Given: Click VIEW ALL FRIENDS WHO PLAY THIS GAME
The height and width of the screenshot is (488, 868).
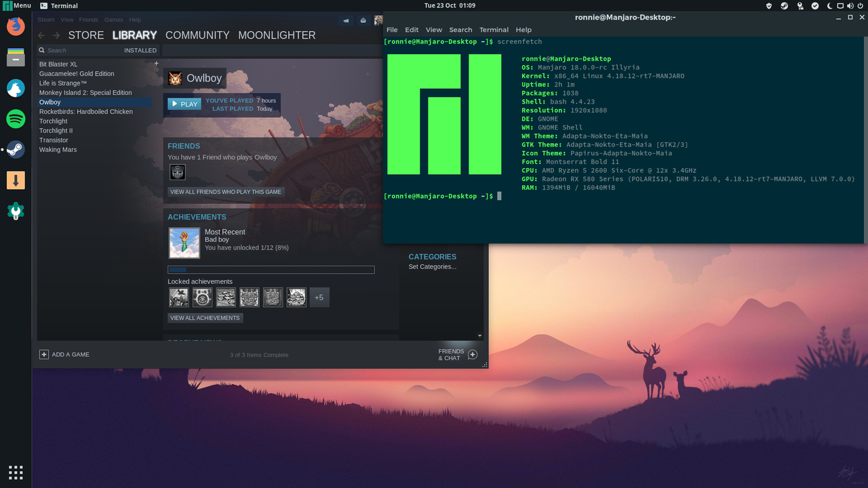Looking at the screenshot, I should coord(226,192).
